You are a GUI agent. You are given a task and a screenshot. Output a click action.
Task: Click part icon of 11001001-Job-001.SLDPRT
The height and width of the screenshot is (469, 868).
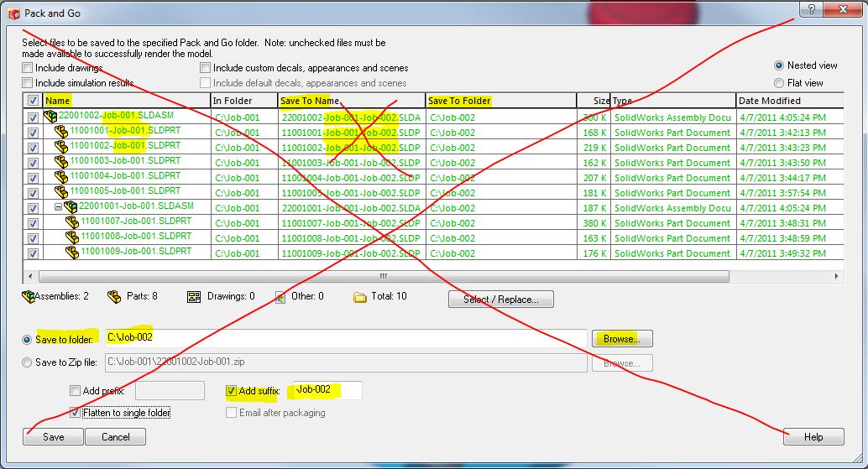tap(61, 132)
